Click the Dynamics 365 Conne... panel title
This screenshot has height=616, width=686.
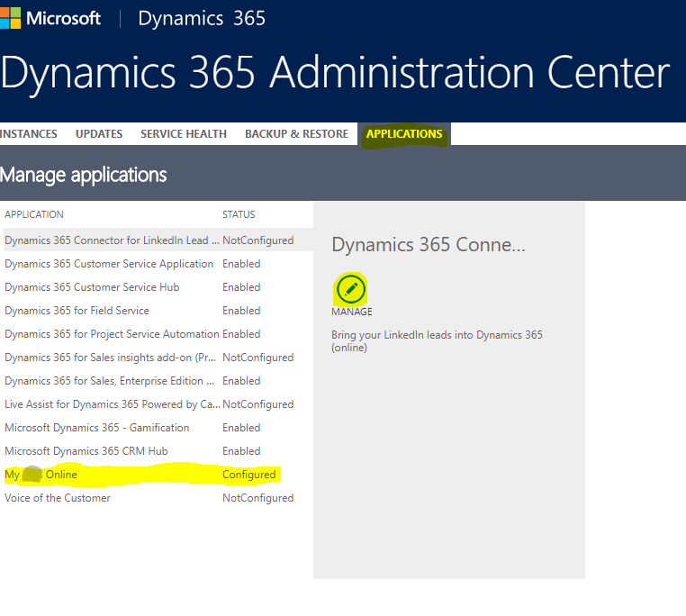(429, 244)
